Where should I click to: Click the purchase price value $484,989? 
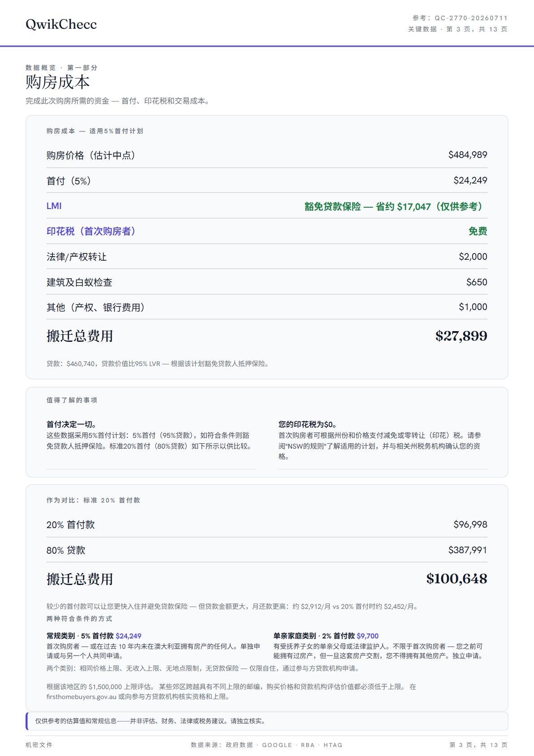(x=468, y=155)
